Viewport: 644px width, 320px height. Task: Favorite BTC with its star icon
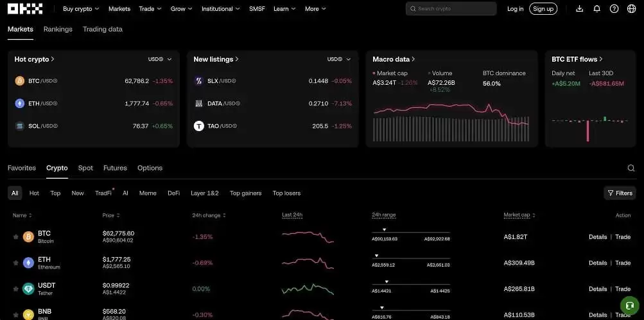coord(15,236)
